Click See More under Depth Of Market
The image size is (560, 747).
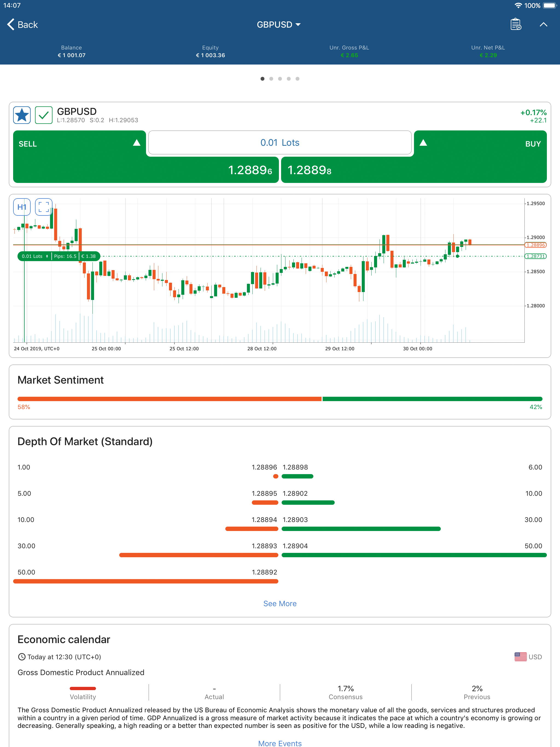coord(280,603)
